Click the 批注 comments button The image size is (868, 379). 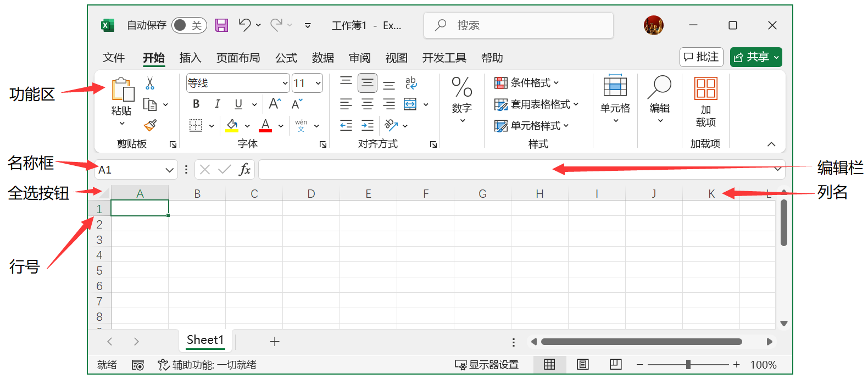[701, 57]
